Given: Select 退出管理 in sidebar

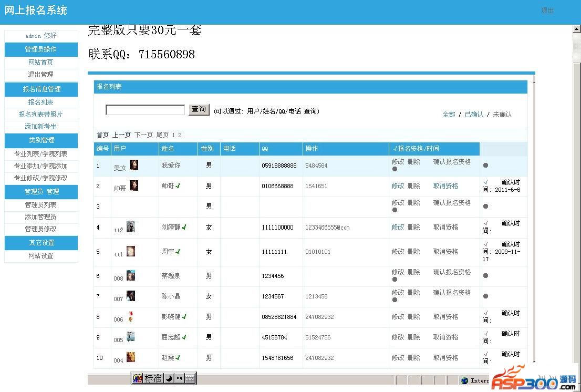Looking at the screenshot, I should [41, 75].
